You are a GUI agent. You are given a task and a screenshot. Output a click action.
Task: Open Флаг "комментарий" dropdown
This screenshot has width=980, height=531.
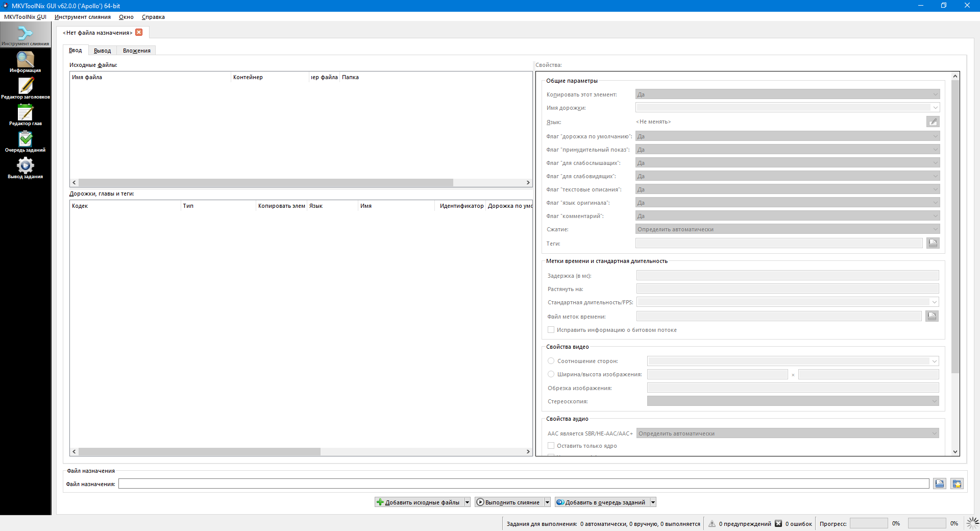click(x=788, y=216)
